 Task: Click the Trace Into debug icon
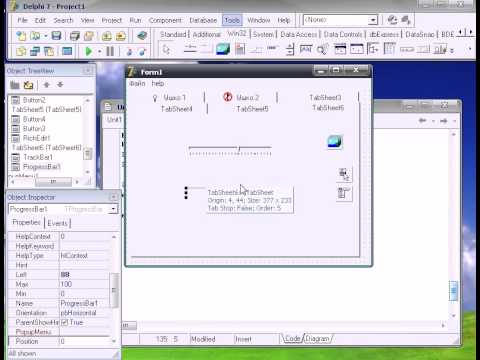click(129, 51)
